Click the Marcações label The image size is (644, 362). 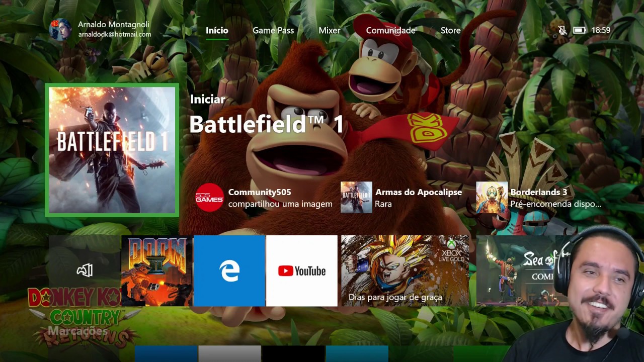point(77,331)
